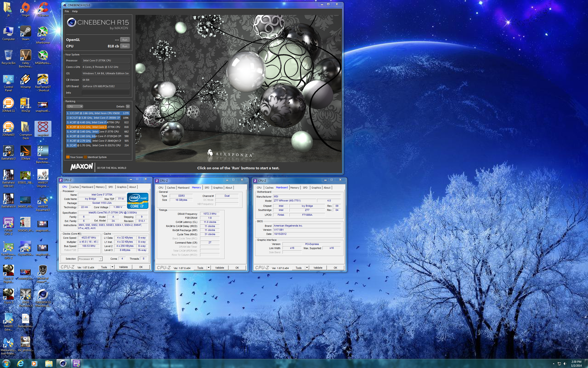
Task: Select the highlighted i7-3770K score row
Action: point(98,127)
